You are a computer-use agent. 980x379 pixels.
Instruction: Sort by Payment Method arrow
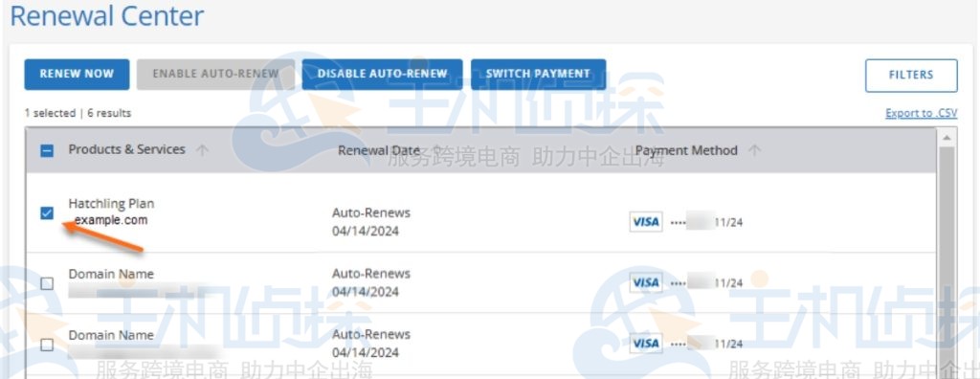point(754,150)
